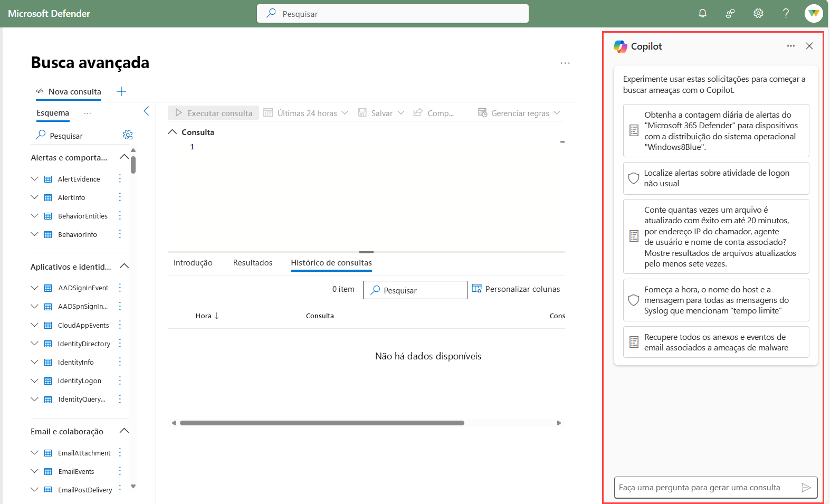Click the horizontal scrollbar in results
Image resolution: width=830 pixels, height=504 pixels.
tap(322, 423)
